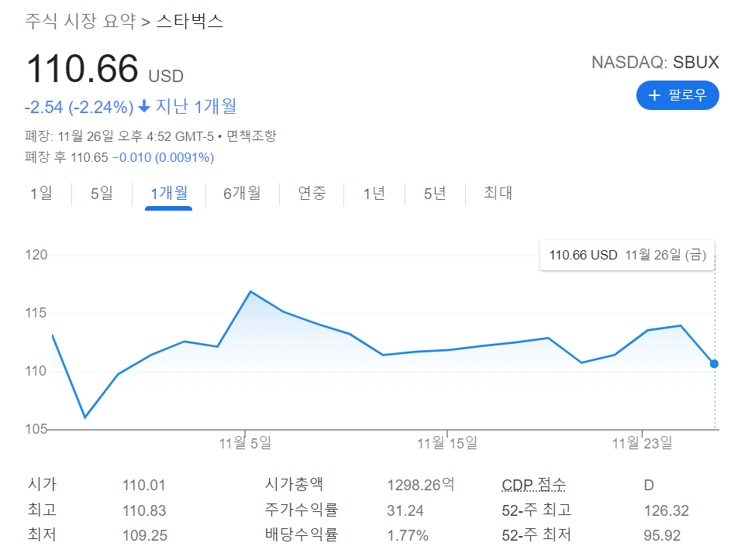748x560 pixels.
Task: Click the 폐장 후 110.65 after-hours value
Action: (x=67, y=158)
